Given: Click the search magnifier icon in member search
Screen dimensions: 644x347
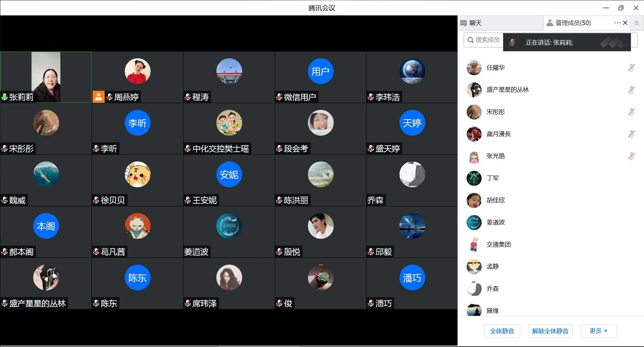Looking at the screenshot, I should [471, 40].
